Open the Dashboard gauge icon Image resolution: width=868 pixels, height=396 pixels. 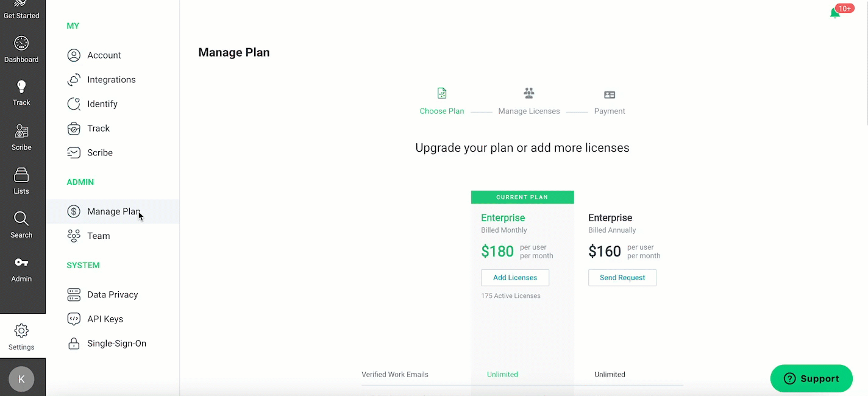[x=21, y=43]
